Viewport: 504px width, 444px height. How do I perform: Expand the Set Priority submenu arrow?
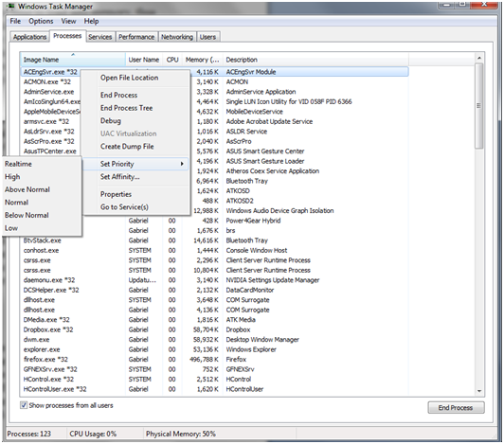[182, 164]
